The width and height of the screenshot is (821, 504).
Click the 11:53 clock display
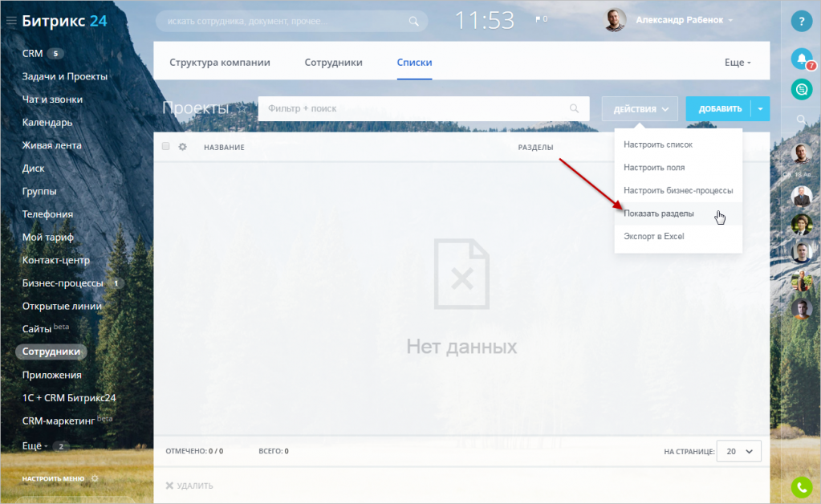484,21
